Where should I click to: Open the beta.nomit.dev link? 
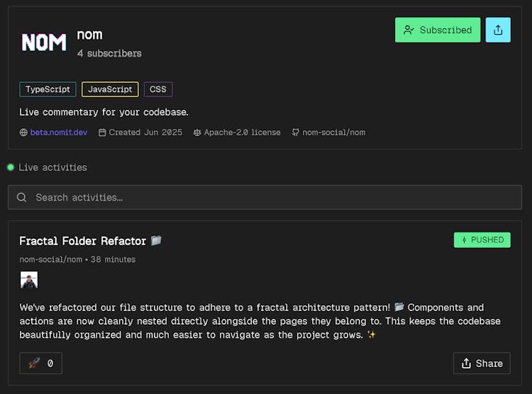click(x=59, y=133)
